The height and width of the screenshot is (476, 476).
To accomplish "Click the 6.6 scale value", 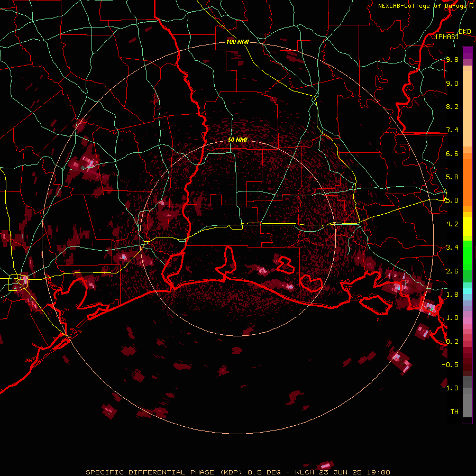I will pyautogui.click(x=452, y=153).
